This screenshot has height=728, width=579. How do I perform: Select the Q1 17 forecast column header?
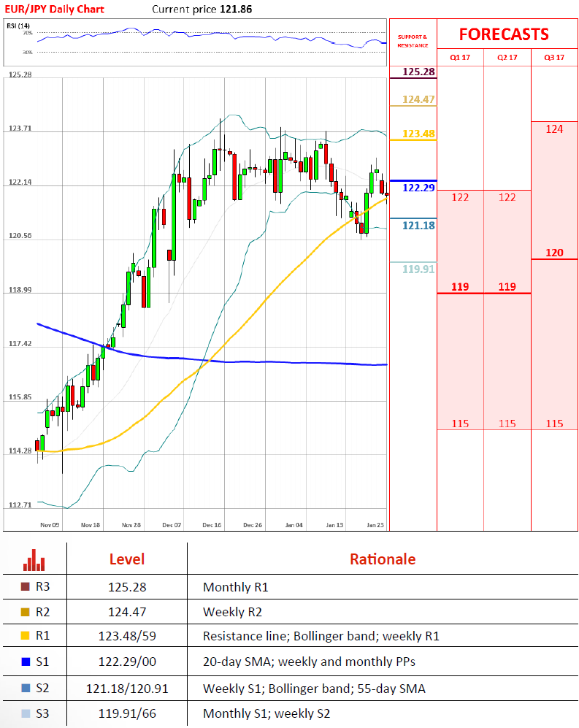[x=460, y=58]
